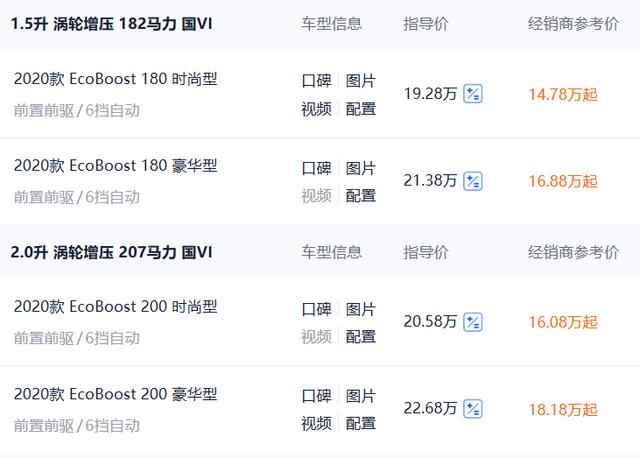Open price calculator icon beside 19.28万
Image resolution: width=640 pixels, height=458 pixels.
coord(473,94)
